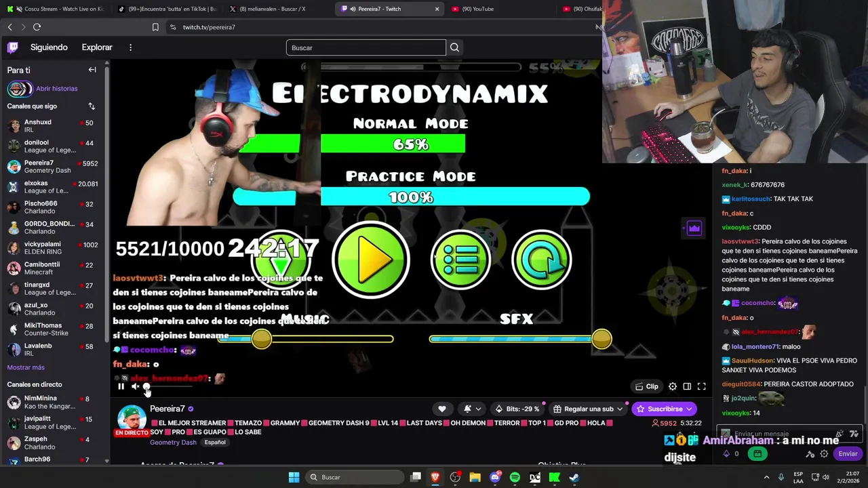Image resolution: width=868 pixels, height=488 pixels.
Task: Open Task View on taskbar
Action: (416, 477)
